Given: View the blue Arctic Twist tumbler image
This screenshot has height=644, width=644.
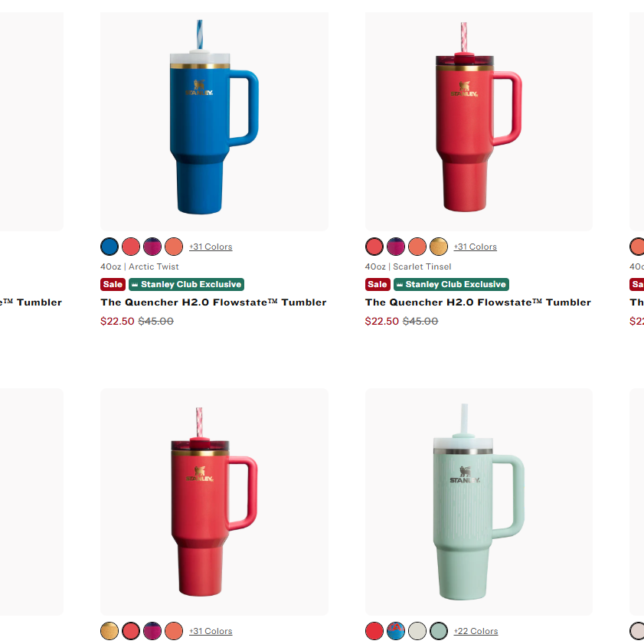Looking at the screenshot, I should coord(214,122).
